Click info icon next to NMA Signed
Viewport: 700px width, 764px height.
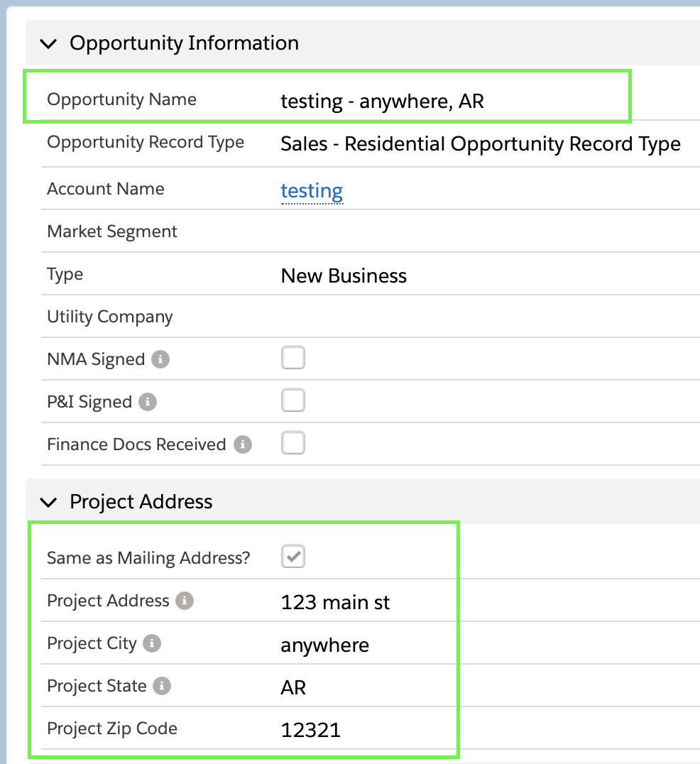160,359
